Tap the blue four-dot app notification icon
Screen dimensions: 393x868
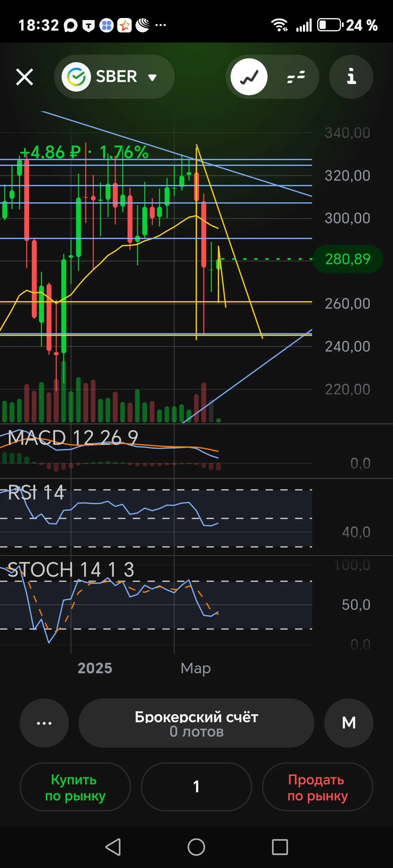click(x=106, y=25)
